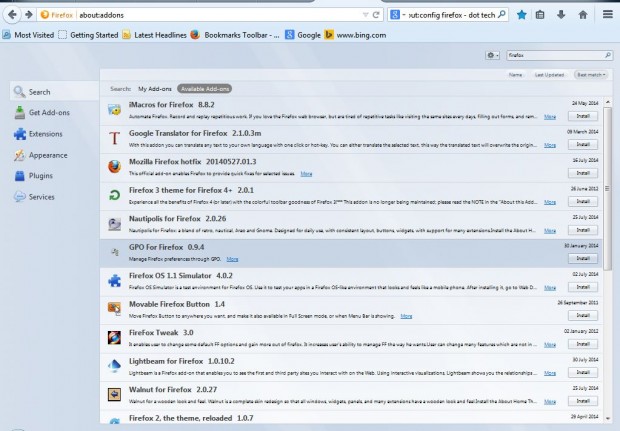Sort results by Name
This screenshot has width=620, height=431.
click(515, 75)
